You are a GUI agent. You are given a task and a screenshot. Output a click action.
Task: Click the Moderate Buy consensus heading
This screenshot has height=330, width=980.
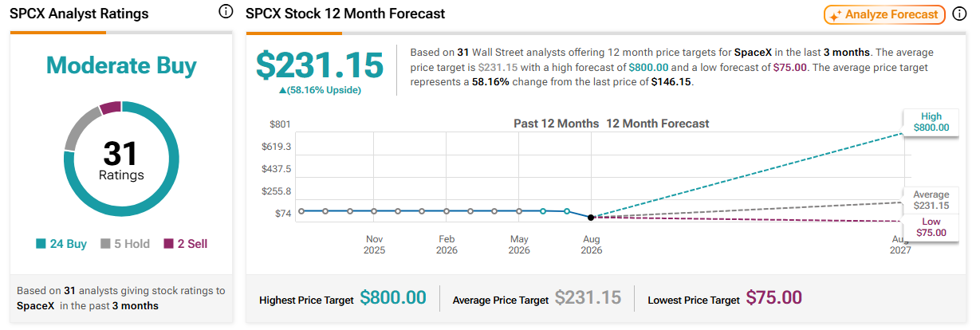point(120,65)
